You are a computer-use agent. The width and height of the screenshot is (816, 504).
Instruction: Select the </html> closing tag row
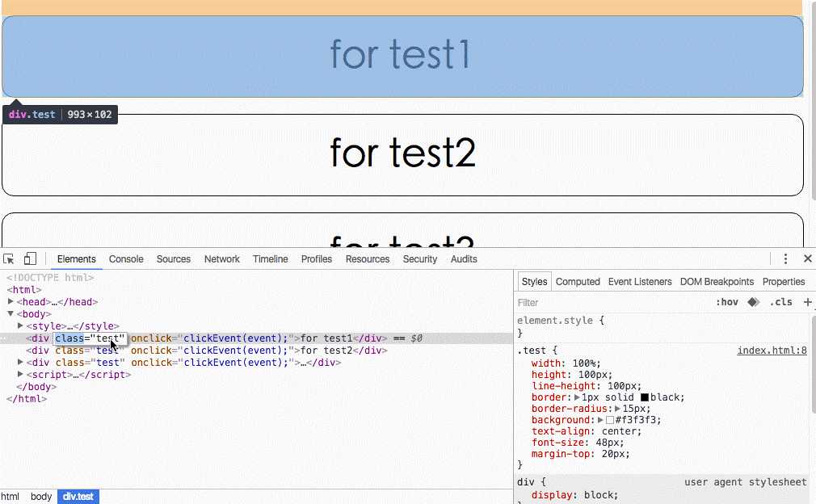point(27,398)
